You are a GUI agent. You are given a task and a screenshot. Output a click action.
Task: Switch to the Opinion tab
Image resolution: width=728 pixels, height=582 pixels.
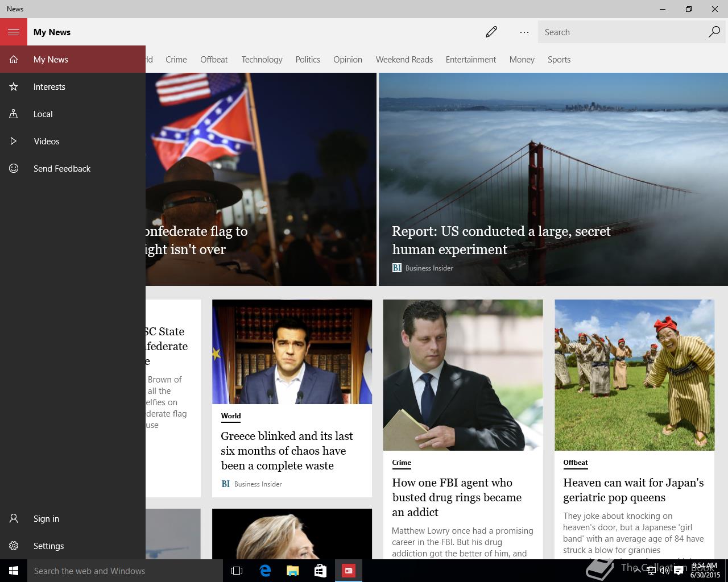[x=348, y=59]
